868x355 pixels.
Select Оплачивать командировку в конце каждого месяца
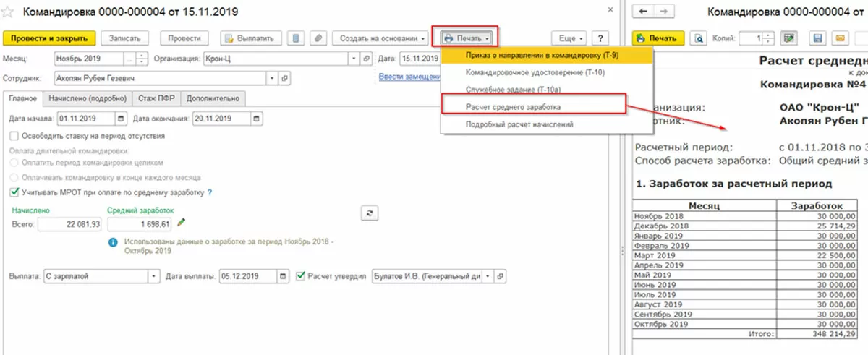coord(14,177)
